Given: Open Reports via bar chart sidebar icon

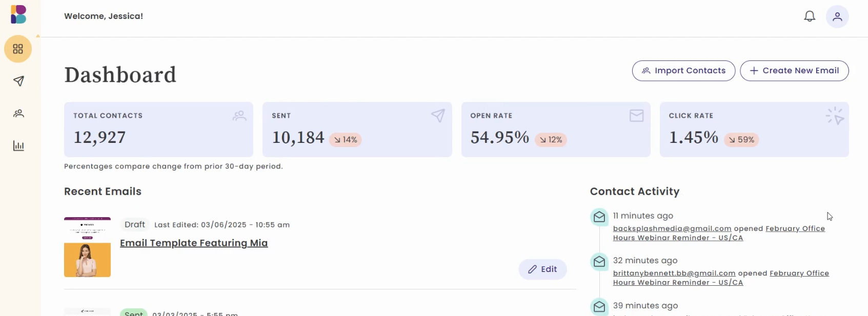Looking at the screenshot, I should (x=18, y=146).
